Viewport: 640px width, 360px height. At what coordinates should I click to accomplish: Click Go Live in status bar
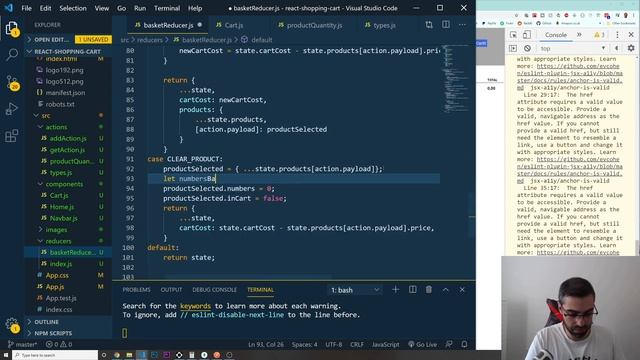pos(422,344)
